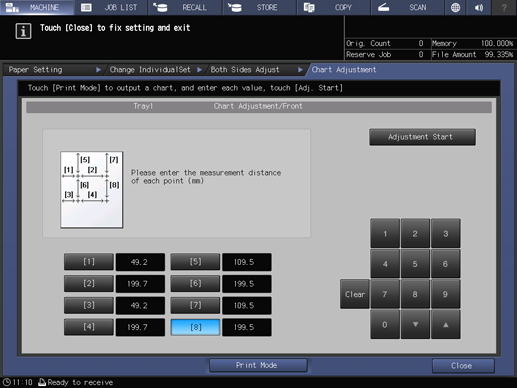Screen dimensions: 517x388
Task: Select measurement point [7] button
Action: (195, 305)
